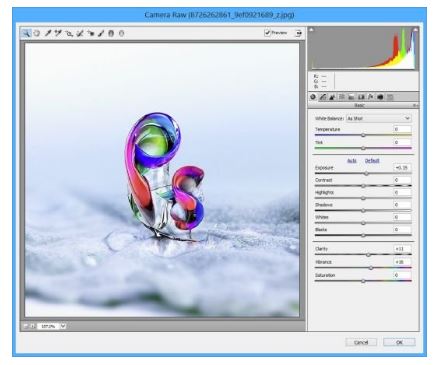Open the Basic panel tab
Screen dimensions: 434x365
click(313, 97)
